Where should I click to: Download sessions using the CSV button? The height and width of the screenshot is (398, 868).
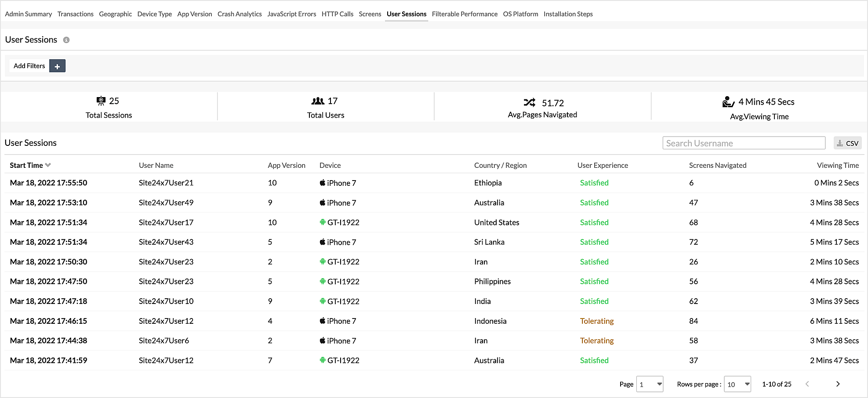[x=847, y=143]
